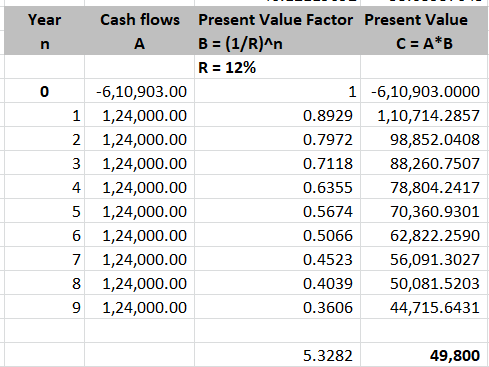Click the "Present Value" header in last column
Viewport: 489px width, 367px height.
point(424,20)
